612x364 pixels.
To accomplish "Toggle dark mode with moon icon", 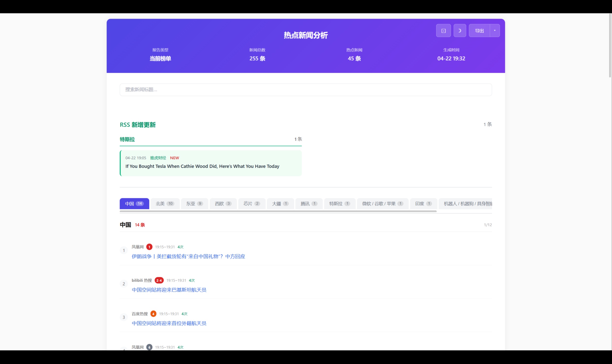I will click(x=459, y=31).
